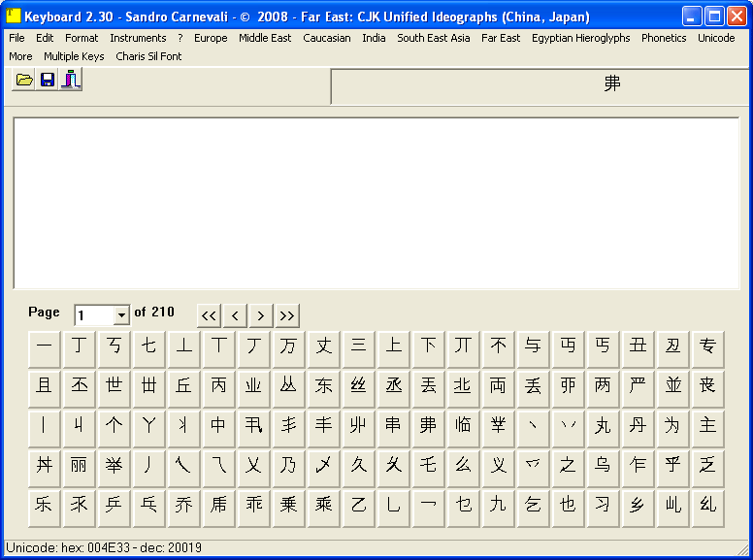Insert the 丸 character key

pos(604,429)
